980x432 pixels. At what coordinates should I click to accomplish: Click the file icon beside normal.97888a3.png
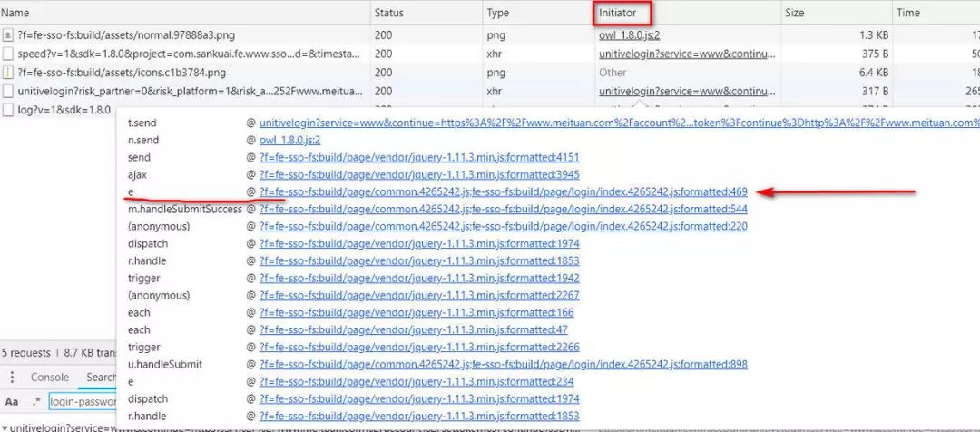[x=7, y=35]
